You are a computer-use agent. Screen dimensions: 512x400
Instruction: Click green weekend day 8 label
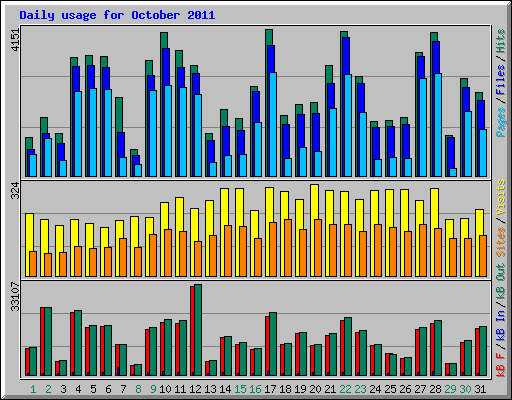[138, 389]
